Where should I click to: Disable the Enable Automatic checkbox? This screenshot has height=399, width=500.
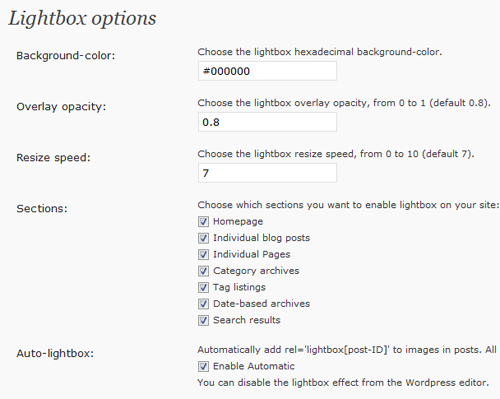pos(203,366)
